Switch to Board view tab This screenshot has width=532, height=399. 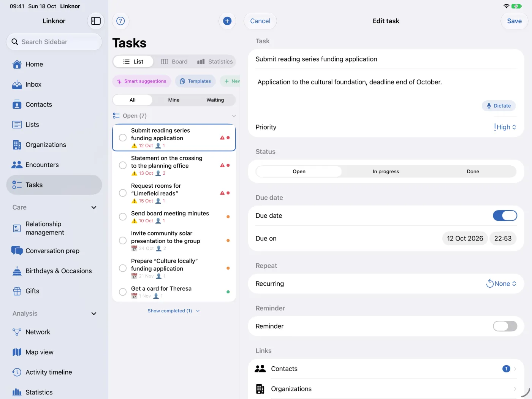174,62
